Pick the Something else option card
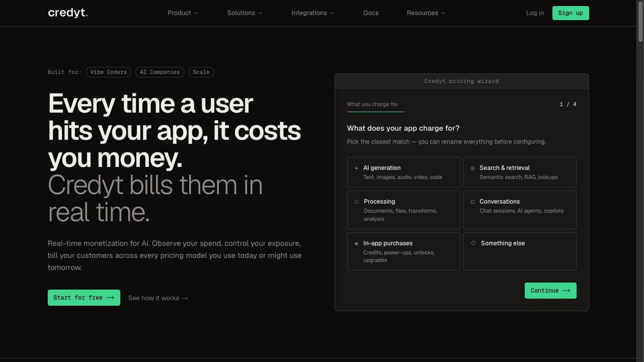 (x=520, y=251)
